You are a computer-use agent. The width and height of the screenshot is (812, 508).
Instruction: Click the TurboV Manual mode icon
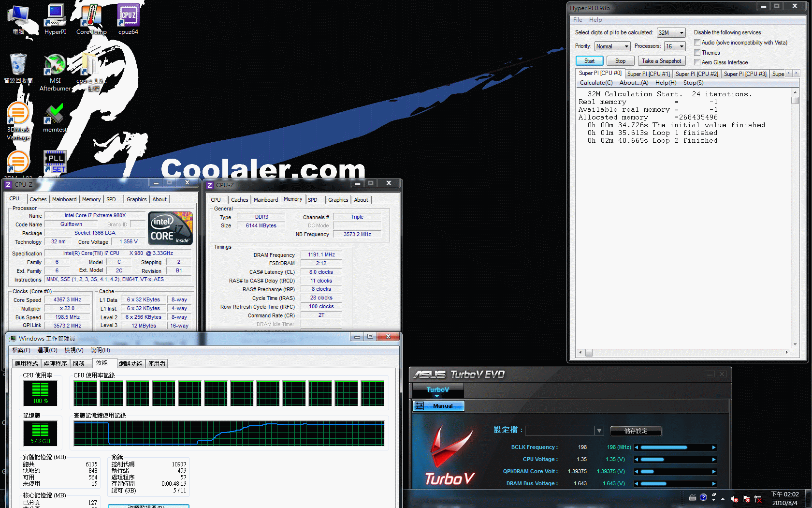pos(420,406)
